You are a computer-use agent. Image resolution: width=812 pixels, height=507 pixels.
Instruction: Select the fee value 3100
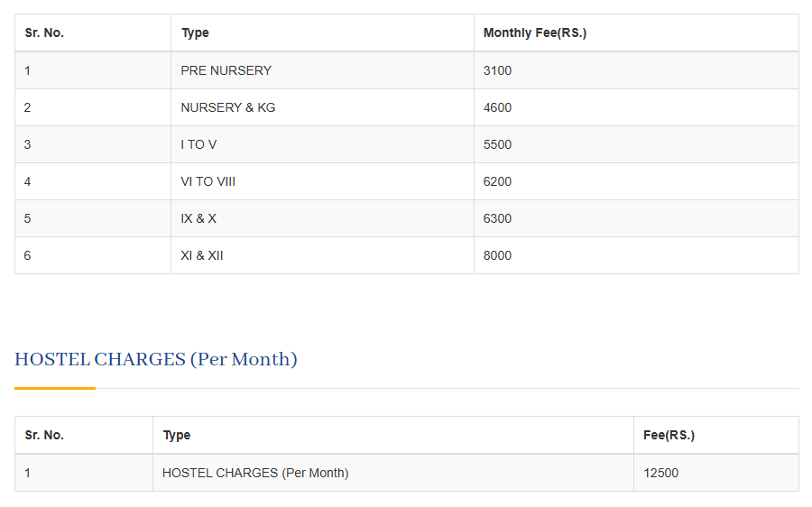[497, 70]
